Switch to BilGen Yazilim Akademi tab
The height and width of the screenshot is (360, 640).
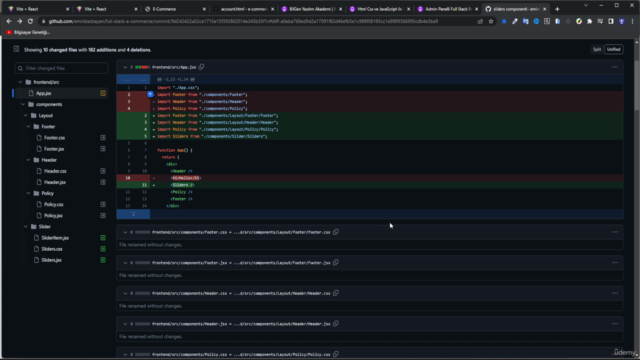[311, 9]
